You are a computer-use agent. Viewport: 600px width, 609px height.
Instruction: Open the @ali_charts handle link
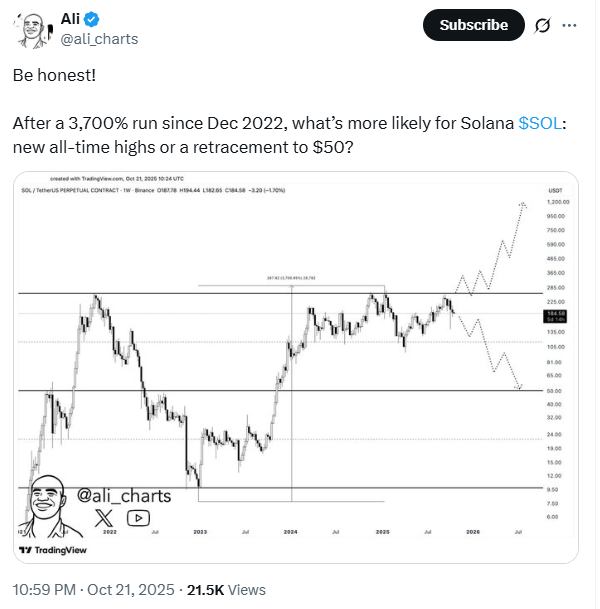[x=100, y=38]
